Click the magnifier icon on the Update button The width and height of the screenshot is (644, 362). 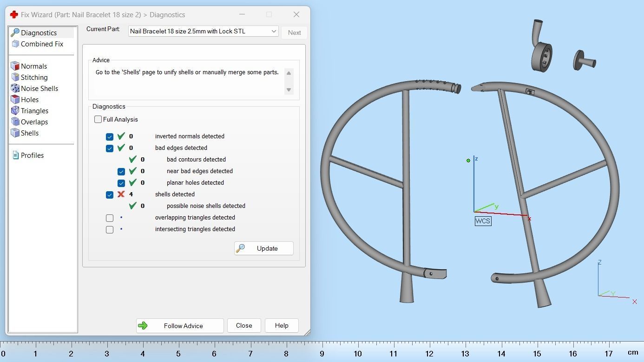pos(241,248)
